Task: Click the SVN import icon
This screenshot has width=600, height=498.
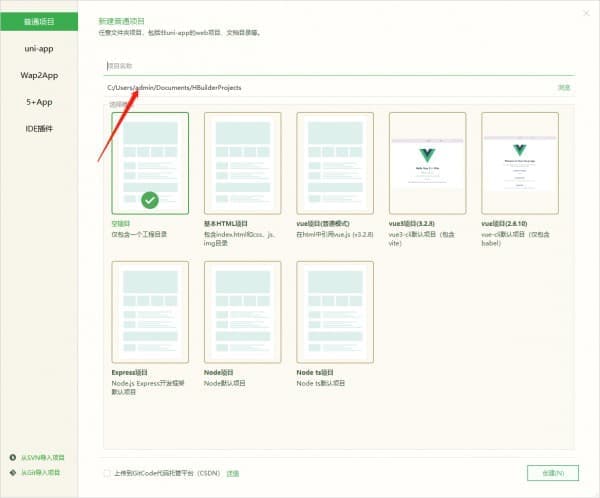Action: point(13,458)
